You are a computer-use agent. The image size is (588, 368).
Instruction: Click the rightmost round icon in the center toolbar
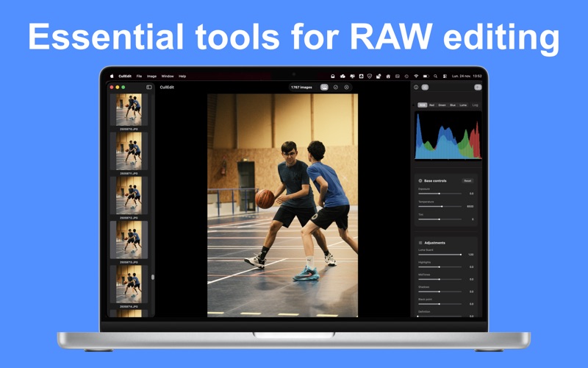tap(346, 87)
